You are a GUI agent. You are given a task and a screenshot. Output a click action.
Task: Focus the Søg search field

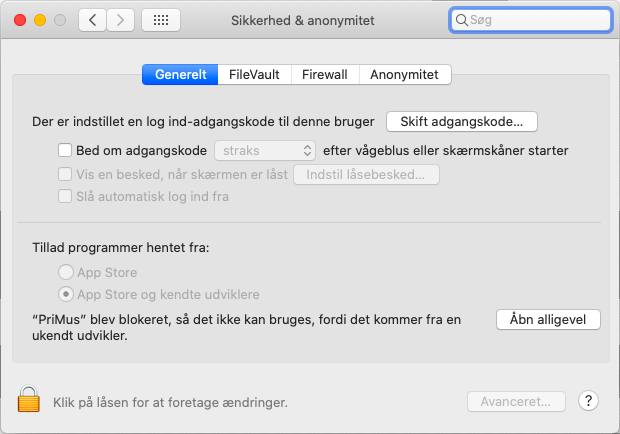click(531, 20)
